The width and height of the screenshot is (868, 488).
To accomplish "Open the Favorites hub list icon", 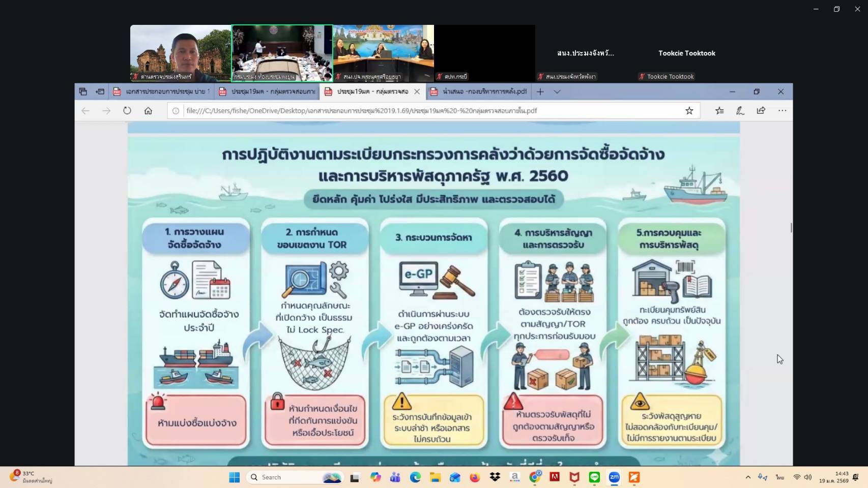I will [x=719, y=111].
